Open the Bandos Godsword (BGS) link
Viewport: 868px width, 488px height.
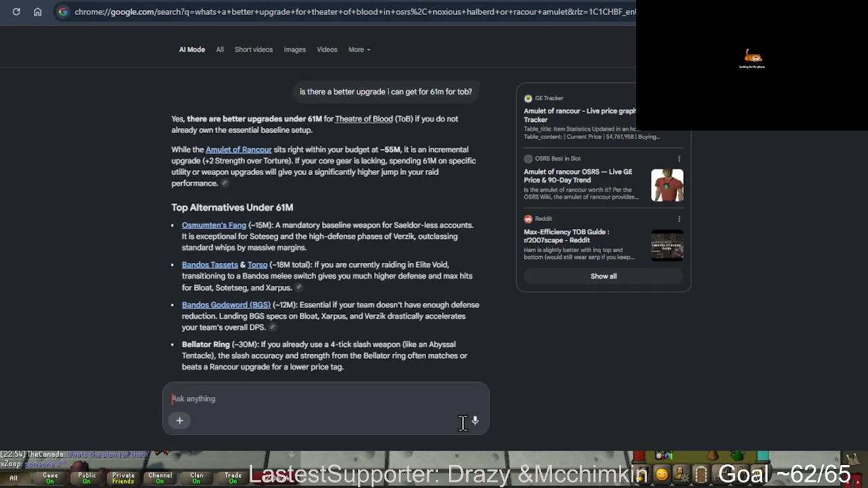(226, 305)
